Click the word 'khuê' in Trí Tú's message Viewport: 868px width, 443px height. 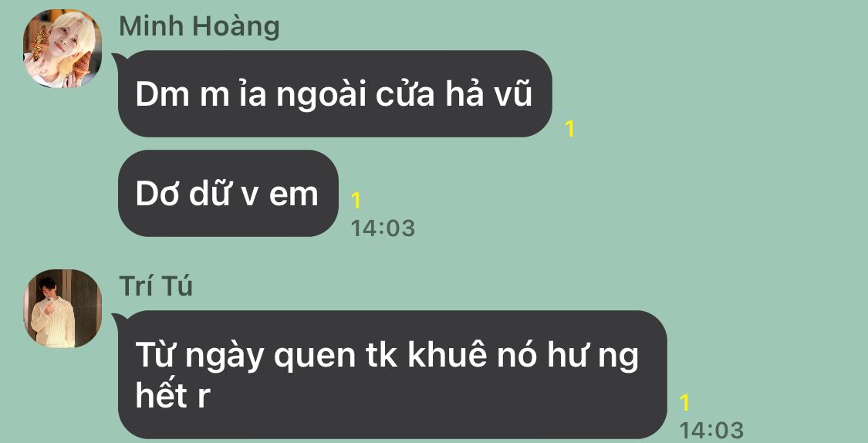448,354
